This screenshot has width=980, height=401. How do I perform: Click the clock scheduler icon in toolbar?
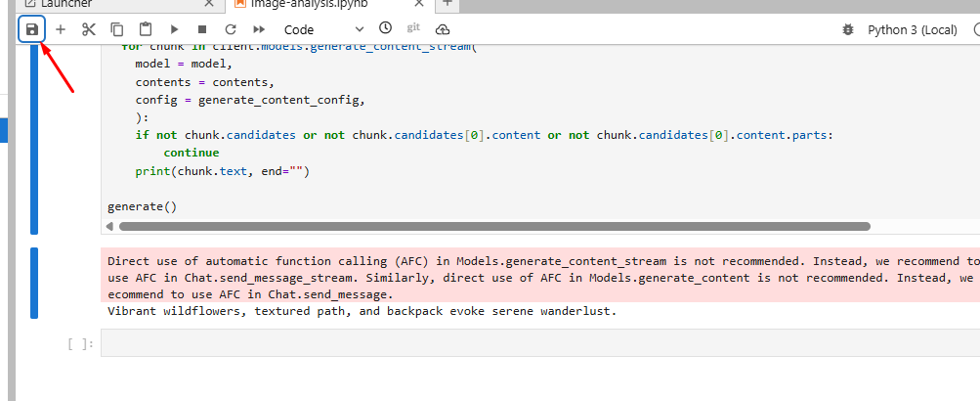[386, 28]
